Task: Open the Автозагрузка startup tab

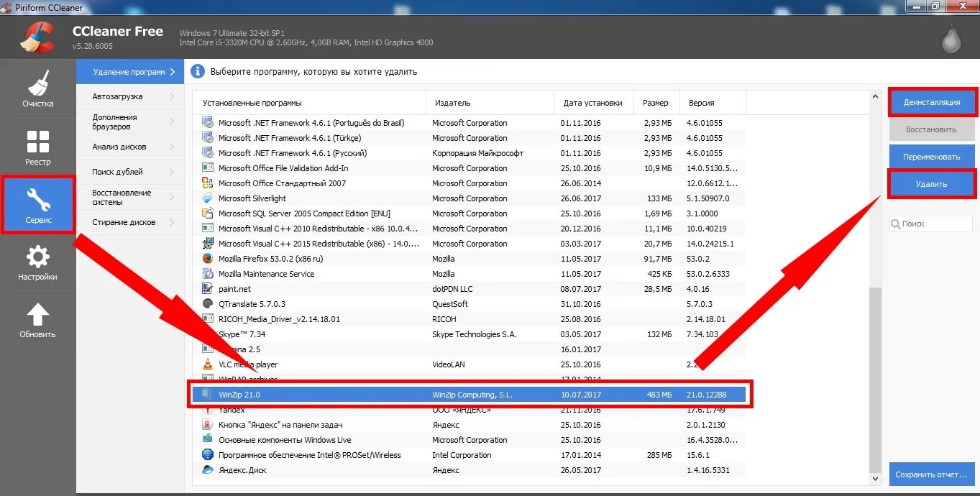Action: tap(130, 96)
